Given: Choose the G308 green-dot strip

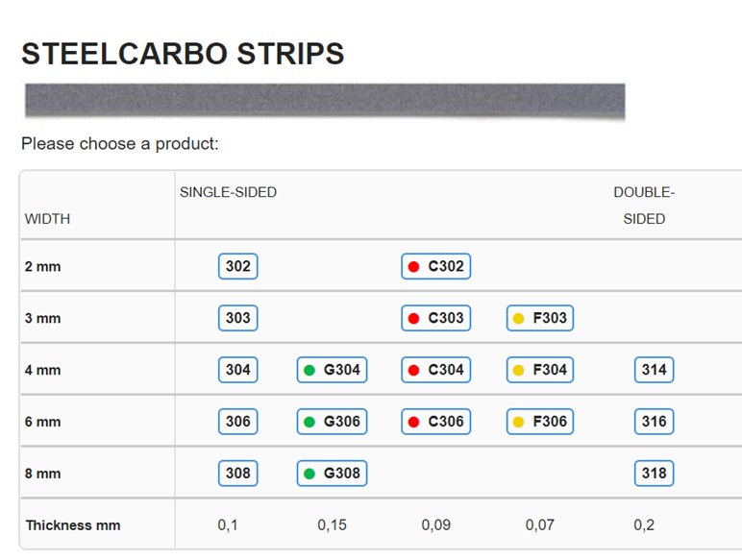Looking at the screenshot, I should point(333,473).
